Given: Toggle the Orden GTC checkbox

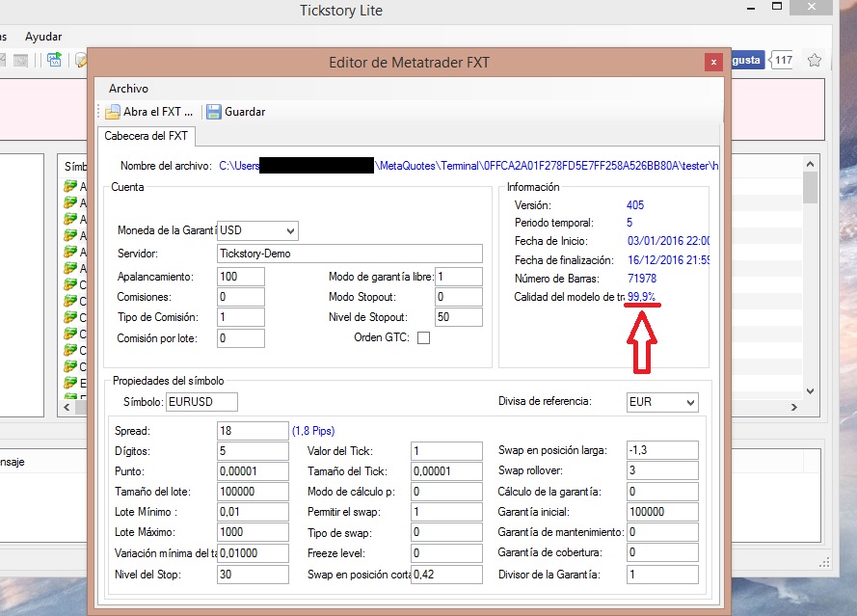Looking at the screenshot, I should pyautogui.click(x=423, y=338).
